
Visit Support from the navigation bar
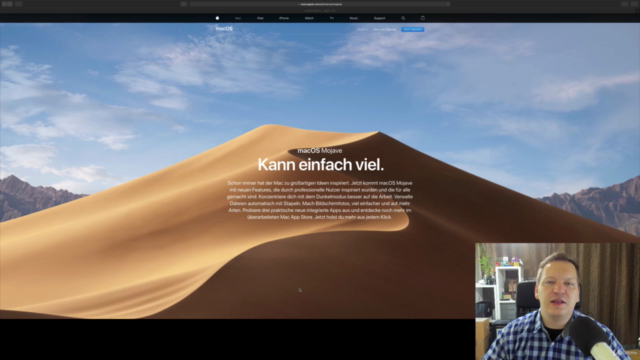(x=379, y=18)
